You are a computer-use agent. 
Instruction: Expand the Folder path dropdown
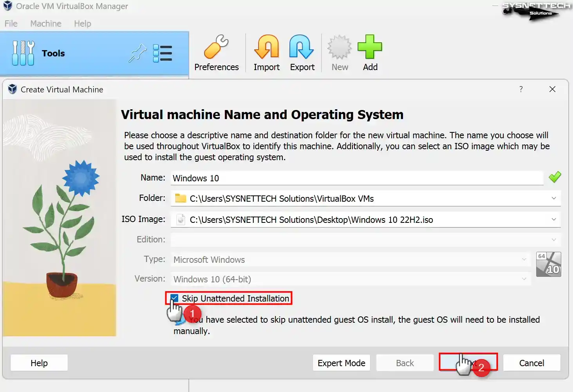554,198
